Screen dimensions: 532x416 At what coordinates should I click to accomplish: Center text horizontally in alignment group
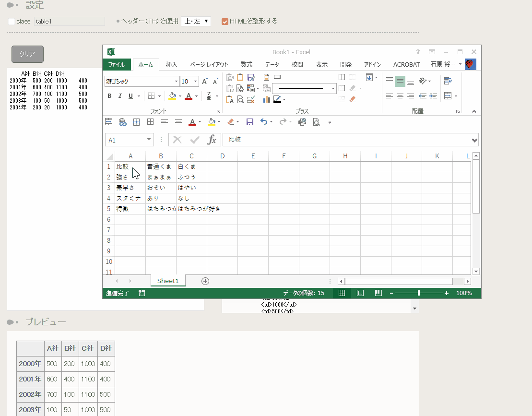[400, 96]
